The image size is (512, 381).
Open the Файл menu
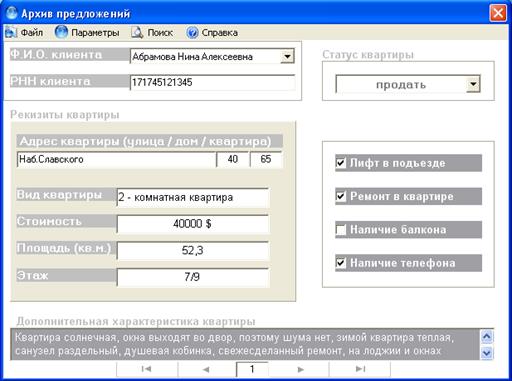[x=32, y=33]
